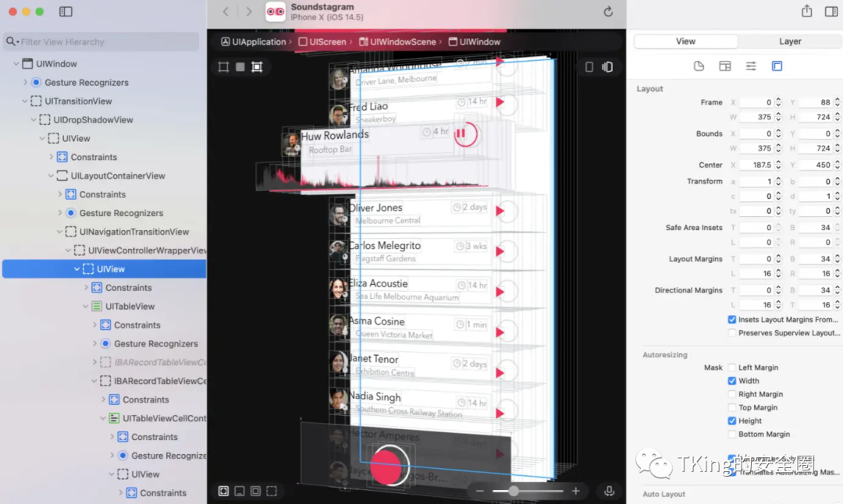
Task: Enable Left Margin autoresizing mask
Action: click(731, 367)
